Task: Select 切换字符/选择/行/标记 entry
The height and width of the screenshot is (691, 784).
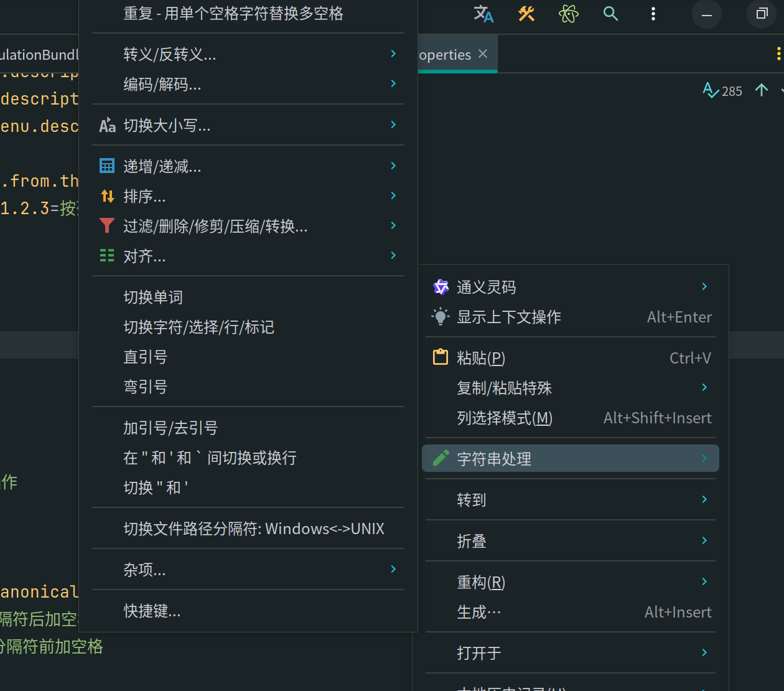Action: tap(248, 327)
